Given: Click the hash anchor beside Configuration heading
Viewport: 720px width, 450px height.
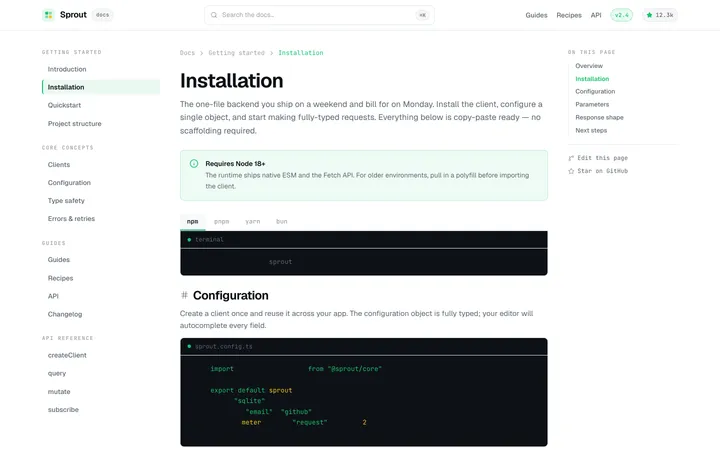Looking at the screenshot, I should tap(184, 295).
